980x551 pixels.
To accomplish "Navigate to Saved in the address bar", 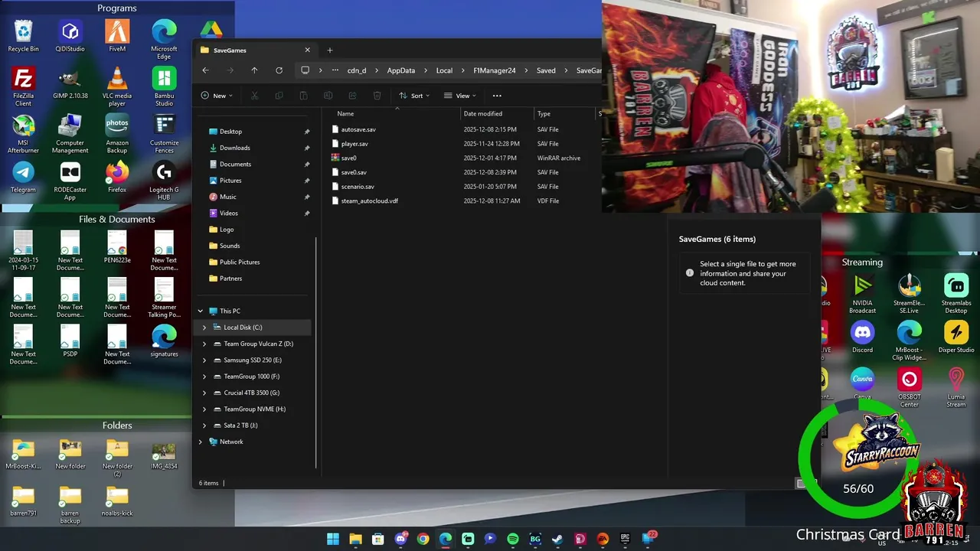I will (546, 70).
